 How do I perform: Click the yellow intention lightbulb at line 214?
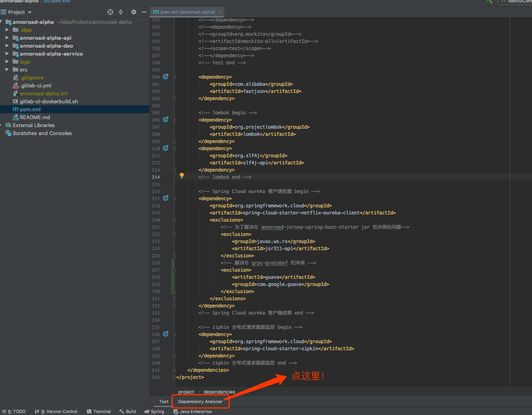click(182, 176)
